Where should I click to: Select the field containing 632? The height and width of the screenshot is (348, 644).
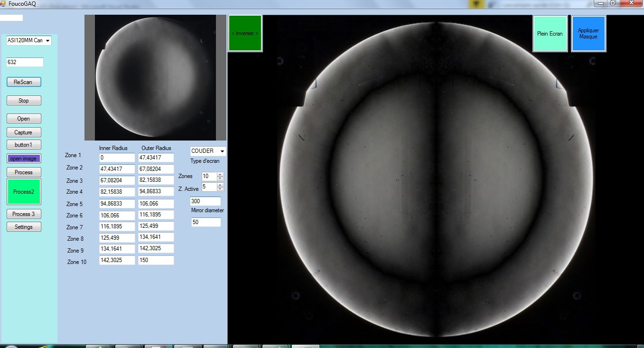(25, 62)
